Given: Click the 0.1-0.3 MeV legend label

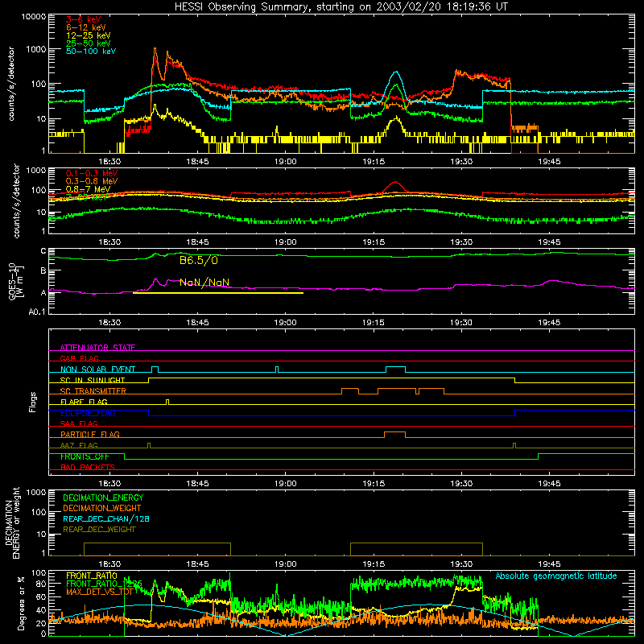Looking at the screenshot, I should (92, 173).
